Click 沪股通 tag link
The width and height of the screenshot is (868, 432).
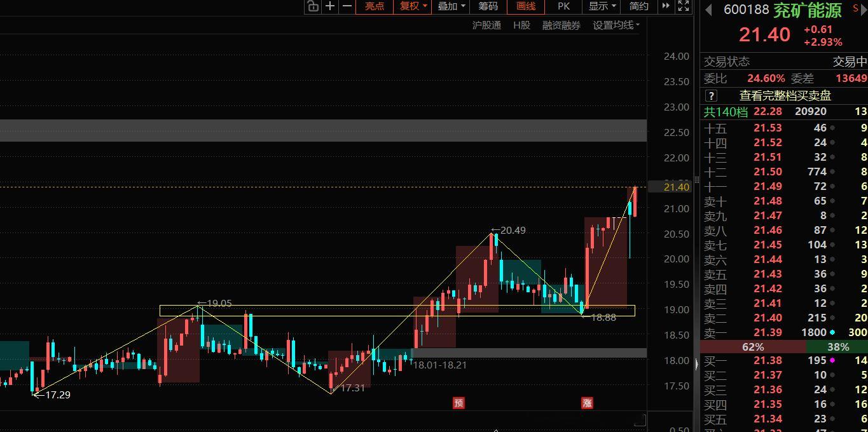(486, 25)
